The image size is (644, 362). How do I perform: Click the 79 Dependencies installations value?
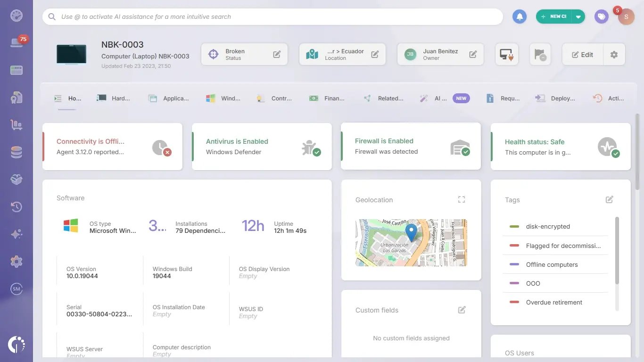(200, 231)
